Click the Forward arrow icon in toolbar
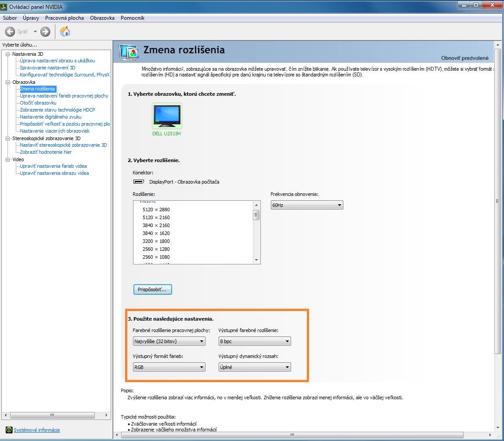 [x=45, y=32]
